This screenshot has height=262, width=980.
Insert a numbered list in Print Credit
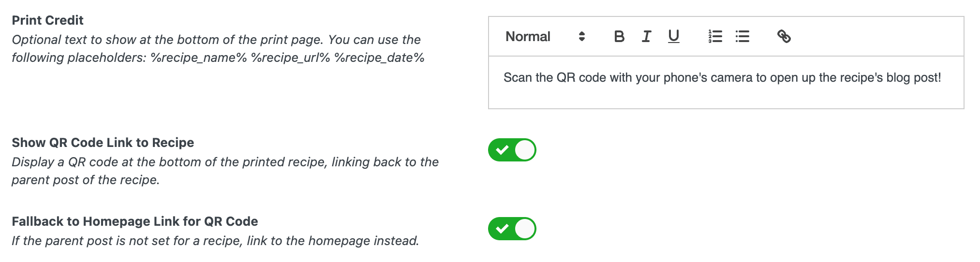coord(715,36)
